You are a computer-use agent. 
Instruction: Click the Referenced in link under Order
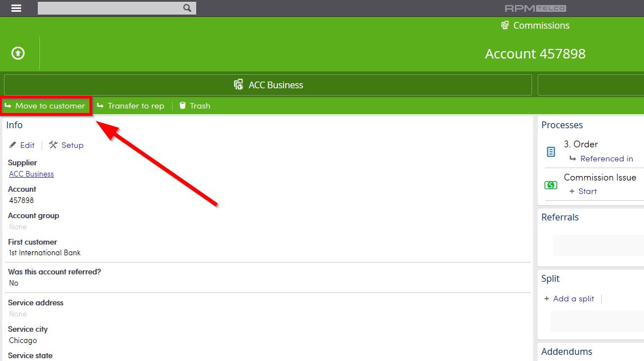click(x=607, y=159)
